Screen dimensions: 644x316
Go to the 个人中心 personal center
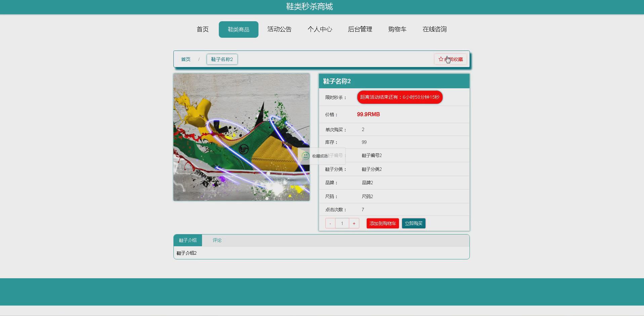coord(320,29)
